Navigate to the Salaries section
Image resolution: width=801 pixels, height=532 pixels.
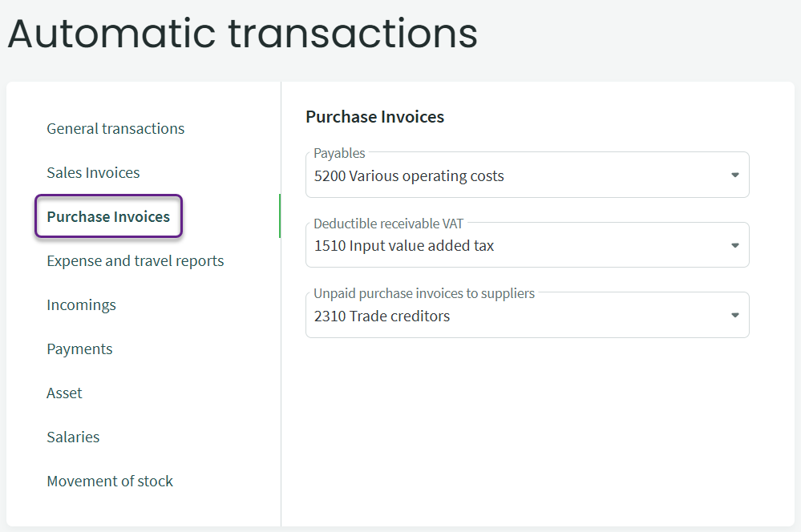(73, 437)
